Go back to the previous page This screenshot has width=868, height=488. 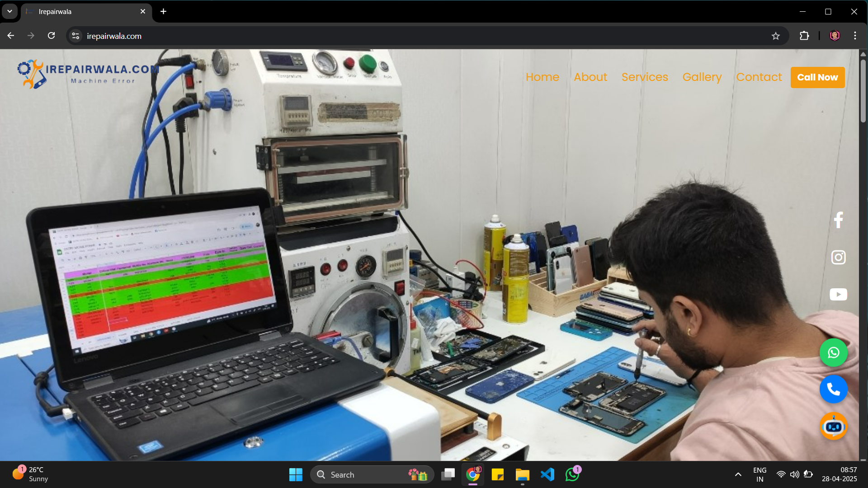[11, 36]
